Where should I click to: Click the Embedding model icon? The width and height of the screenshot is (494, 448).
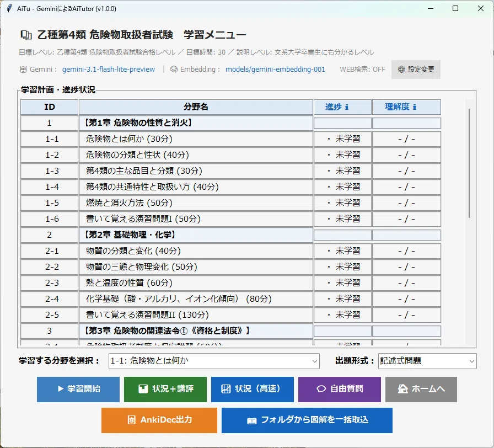(174, 70)
